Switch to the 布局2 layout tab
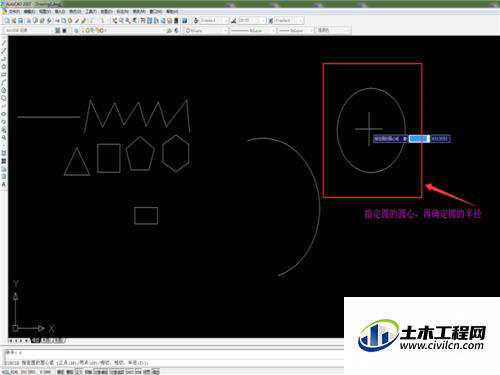The height and width of the screenshot is (375, 500). tap(58, 340)
